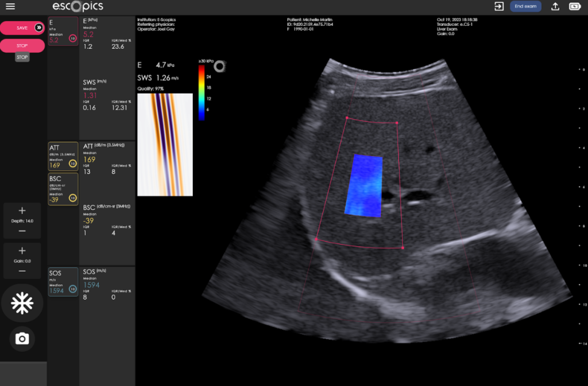Screen dimensions: 588x386
Task: Click the sign-out arrow icon
Action: tap(498, 6)
